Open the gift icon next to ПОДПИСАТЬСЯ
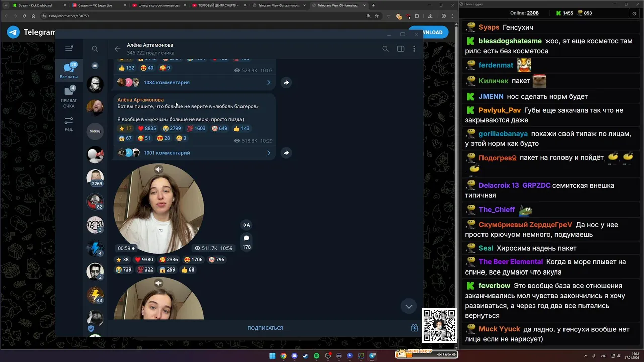Image resolution: width=644 pixels, height=362 pixels. [414, 328]
